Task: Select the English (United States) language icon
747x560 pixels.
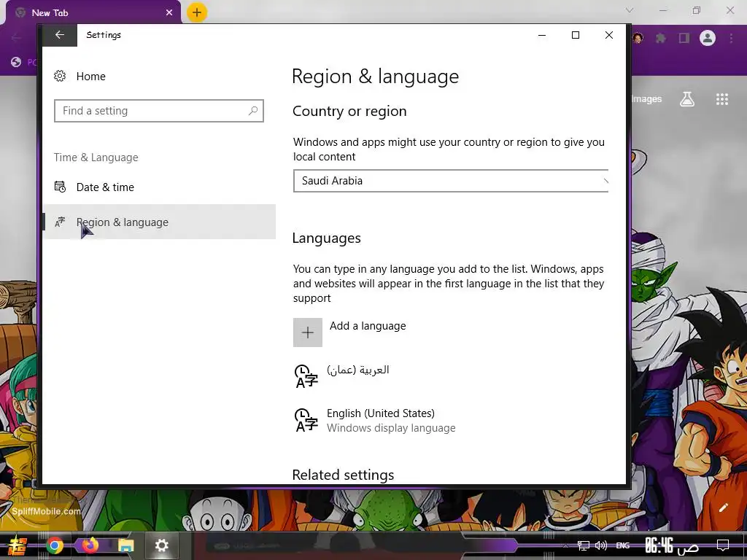Action: (x=306, y=419)
